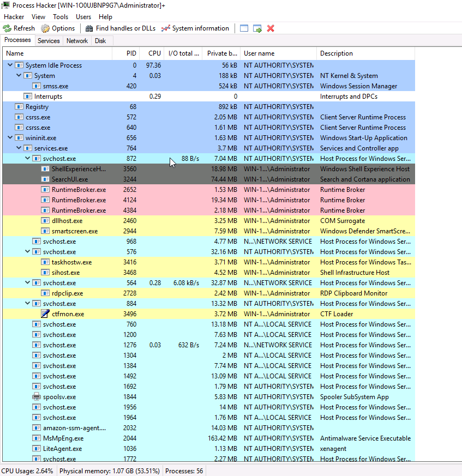
Task: Collapse svchost.exe PID 884 node
Action: (27, 303)
